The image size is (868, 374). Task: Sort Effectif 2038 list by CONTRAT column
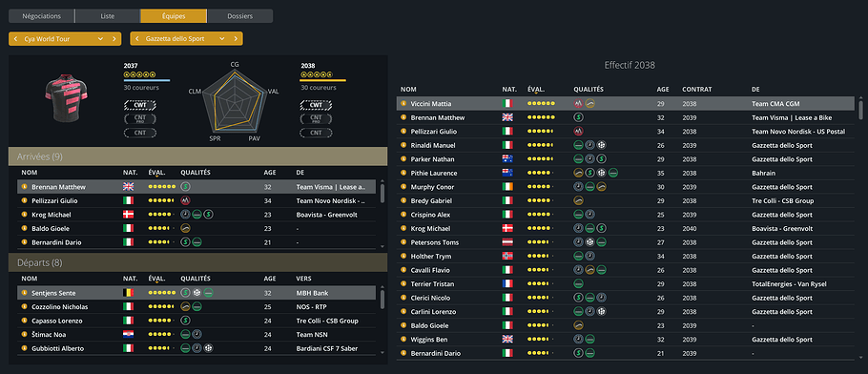[697, 89]
